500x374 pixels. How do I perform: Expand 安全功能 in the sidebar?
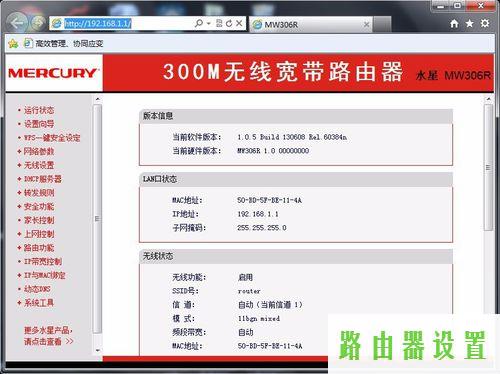point(39,206)
